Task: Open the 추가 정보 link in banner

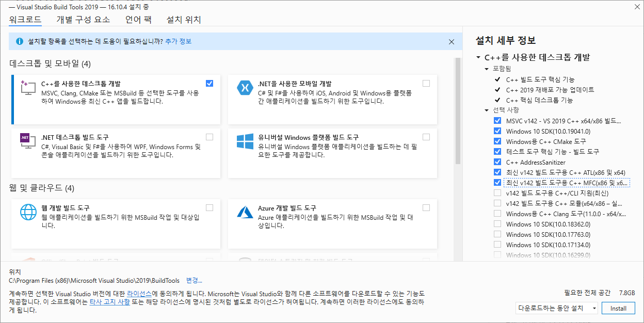Action: [178, 41]
